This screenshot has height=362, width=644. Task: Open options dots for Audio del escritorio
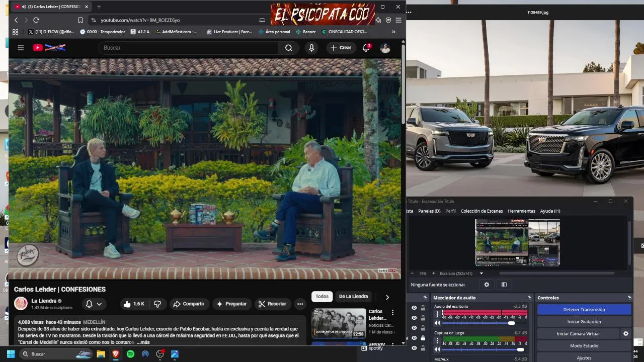coord(437,314)
